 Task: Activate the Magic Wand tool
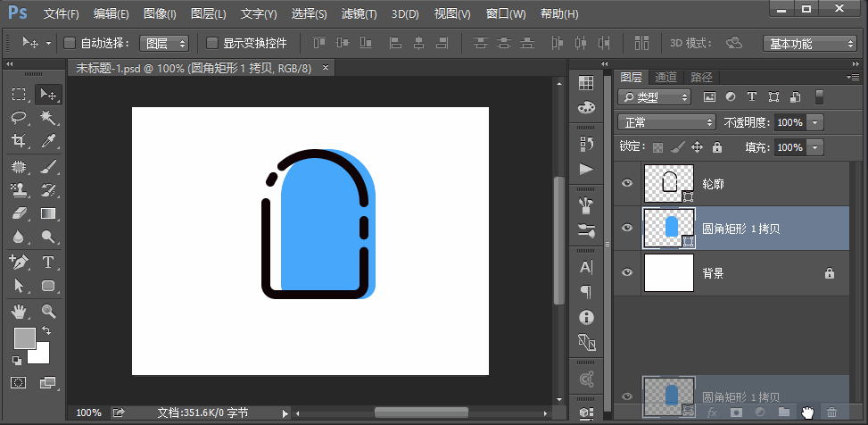(x=48, y=118)
